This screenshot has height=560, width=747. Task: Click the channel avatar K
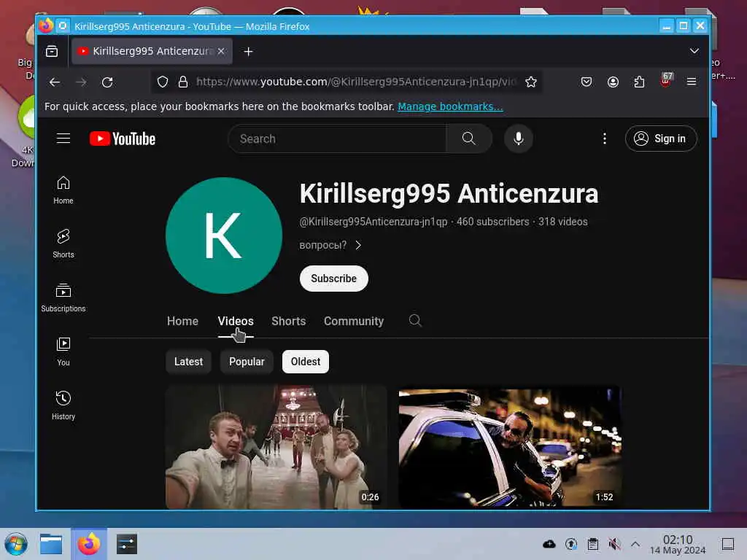coord(223,236)
